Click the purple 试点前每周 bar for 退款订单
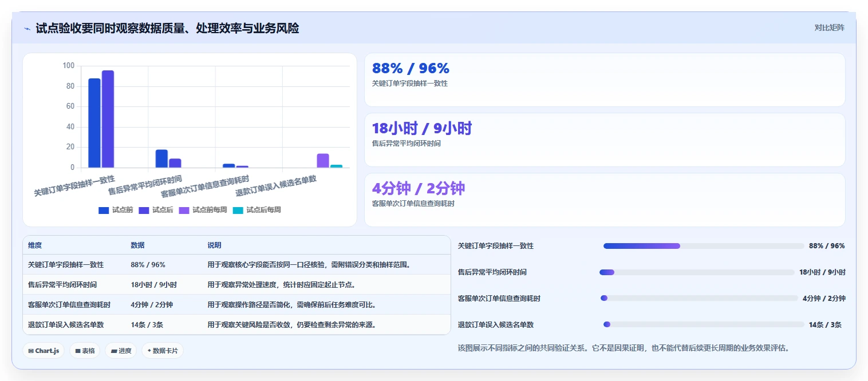Screen dimensions: 868x381 click(323, 161)
